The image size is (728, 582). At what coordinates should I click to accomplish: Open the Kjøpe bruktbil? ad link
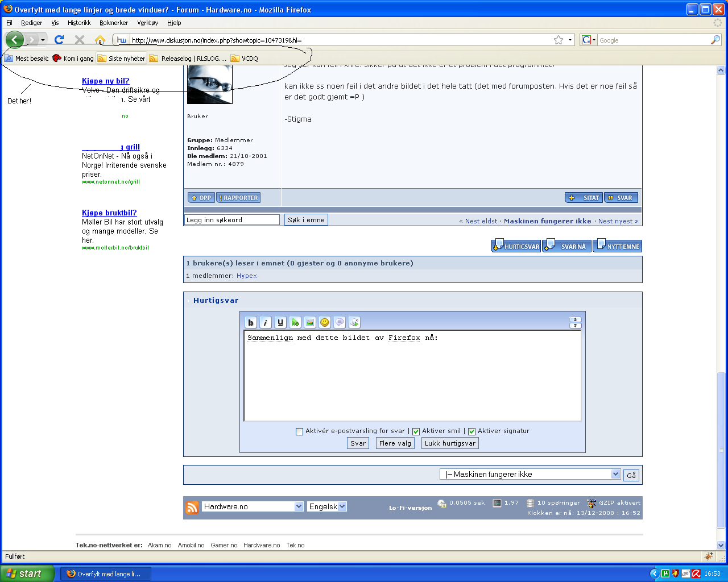coord(109,213)
